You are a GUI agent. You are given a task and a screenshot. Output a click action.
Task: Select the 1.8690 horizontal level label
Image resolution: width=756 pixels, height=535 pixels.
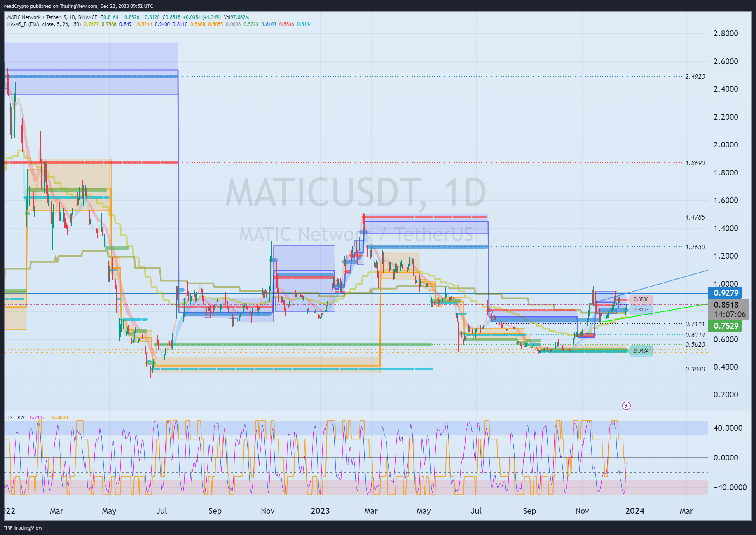coord(695,163)
